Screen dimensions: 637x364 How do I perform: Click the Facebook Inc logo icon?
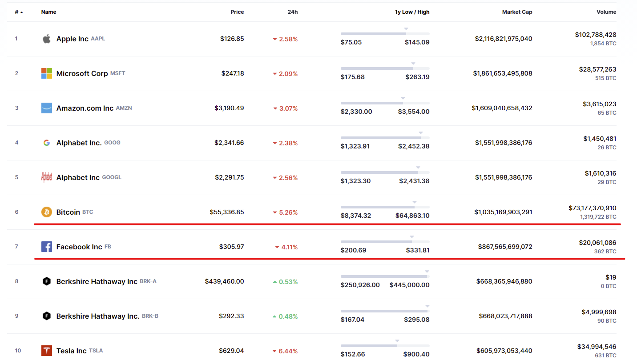pos(47,247)
